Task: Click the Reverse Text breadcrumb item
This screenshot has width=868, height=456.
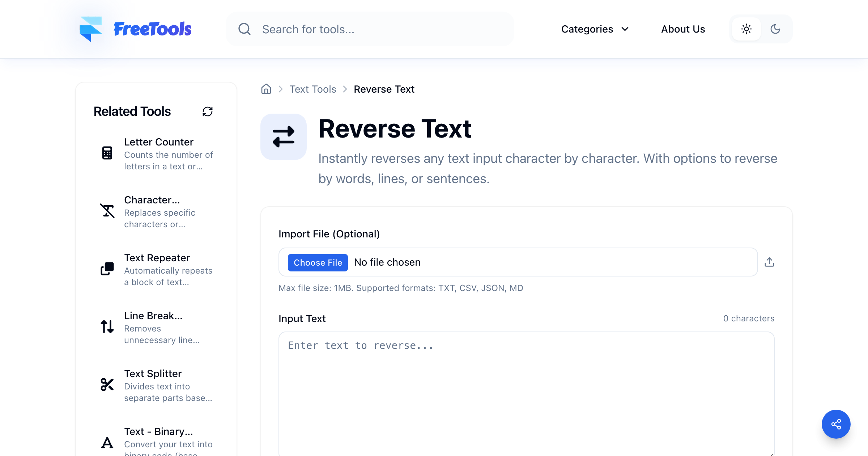Action: click(x=384, y=89)
